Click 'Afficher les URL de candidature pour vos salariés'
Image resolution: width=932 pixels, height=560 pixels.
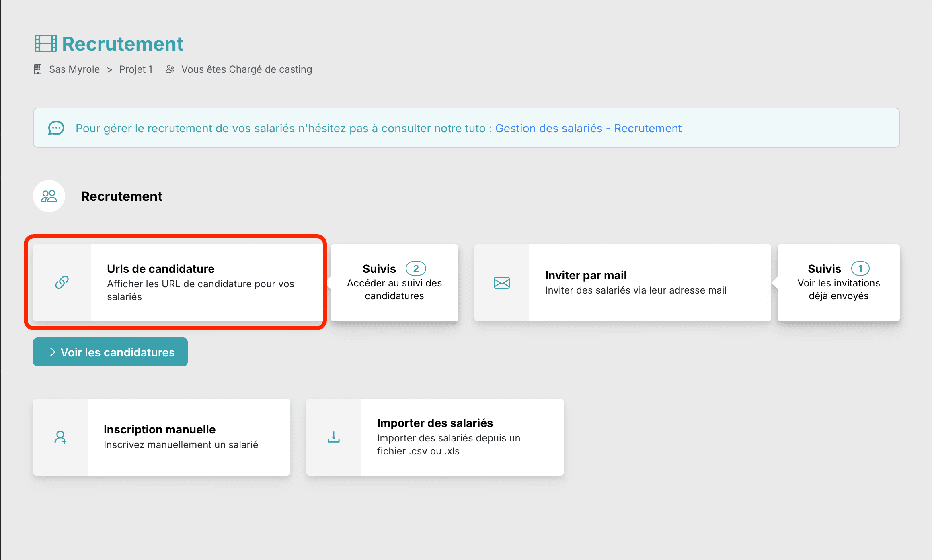click(x=201, y=290)
